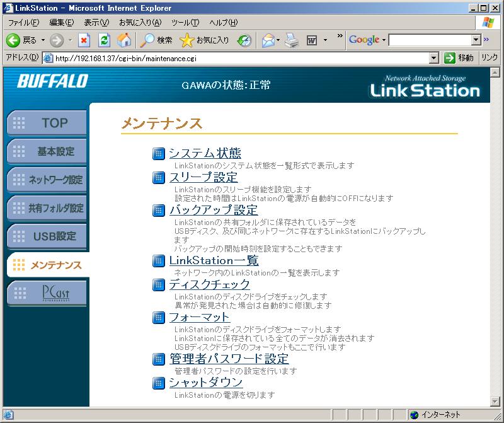
Task: Click the page scrollbar up arrow
Action: tap(495, 72)
